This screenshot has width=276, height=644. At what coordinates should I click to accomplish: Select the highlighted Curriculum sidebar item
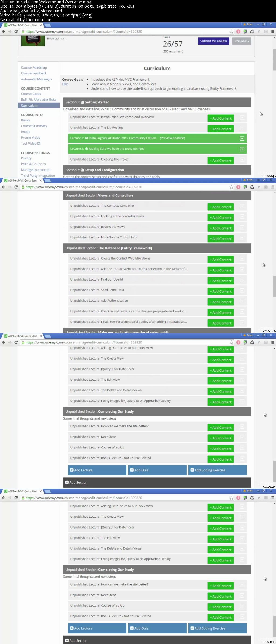[39, 105]
